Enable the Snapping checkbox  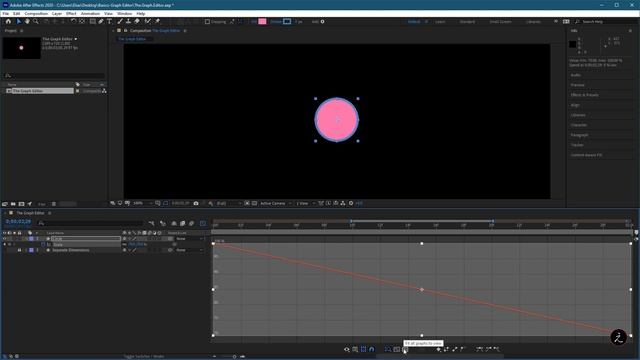point(207,22)
